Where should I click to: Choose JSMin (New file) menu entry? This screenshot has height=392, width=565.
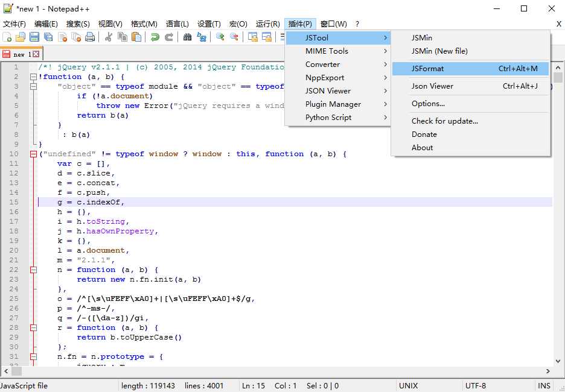point(439,51)
